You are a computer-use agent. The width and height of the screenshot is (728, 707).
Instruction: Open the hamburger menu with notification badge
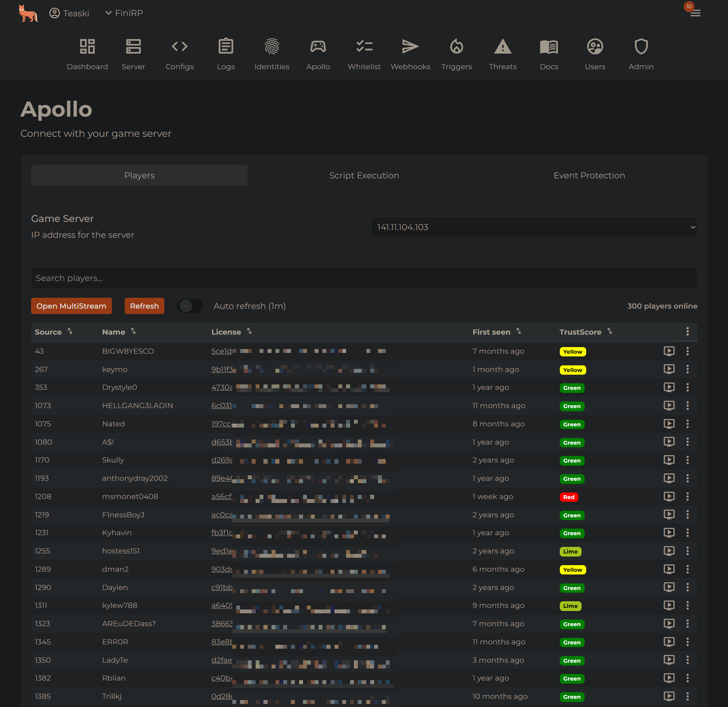[695, 13]
